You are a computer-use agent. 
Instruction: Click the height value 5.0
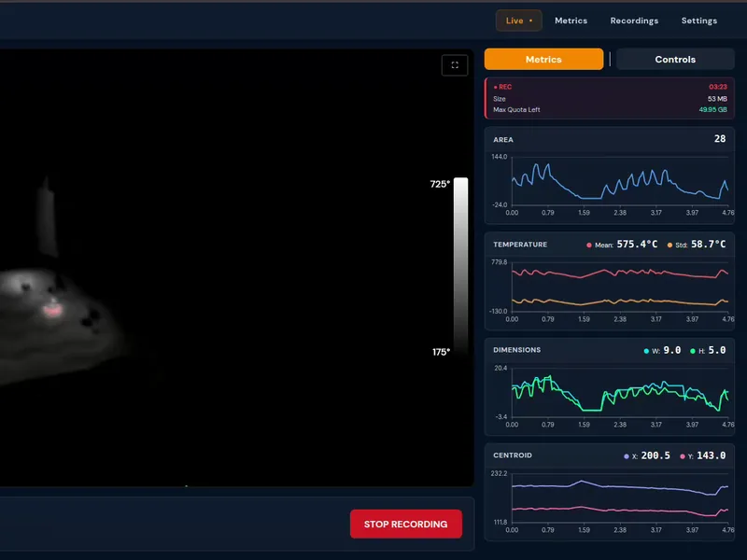(x=717, y=351)
